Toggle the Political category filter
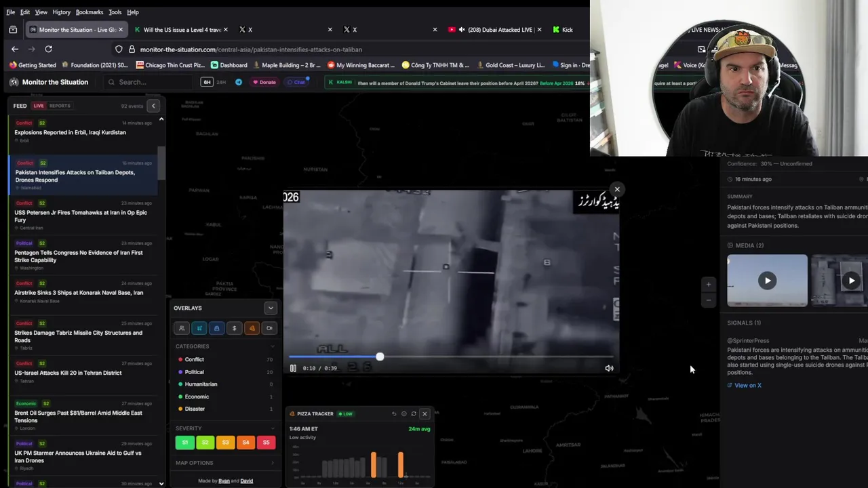 click(225, 372)
